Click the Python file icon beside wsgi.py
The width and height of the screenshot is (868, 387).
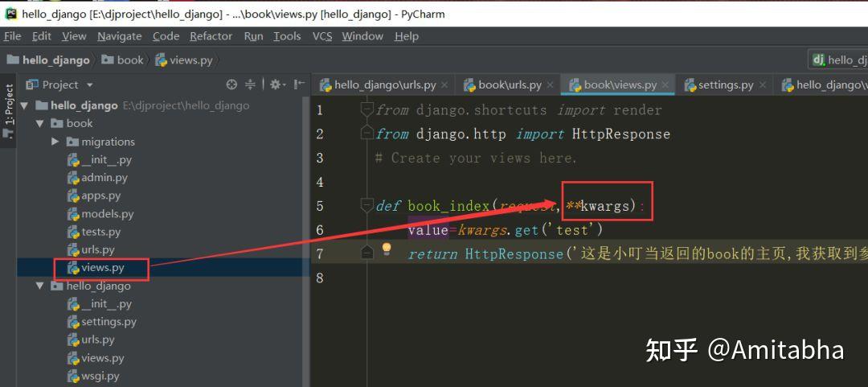point(73,376)
